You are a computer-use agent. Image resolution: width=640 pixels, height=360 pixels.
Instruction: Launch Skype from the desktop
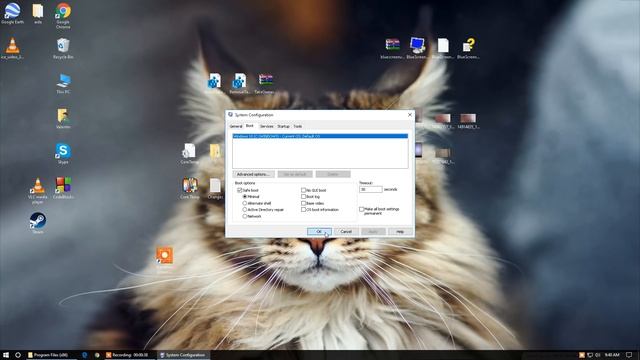pos(63,153)
